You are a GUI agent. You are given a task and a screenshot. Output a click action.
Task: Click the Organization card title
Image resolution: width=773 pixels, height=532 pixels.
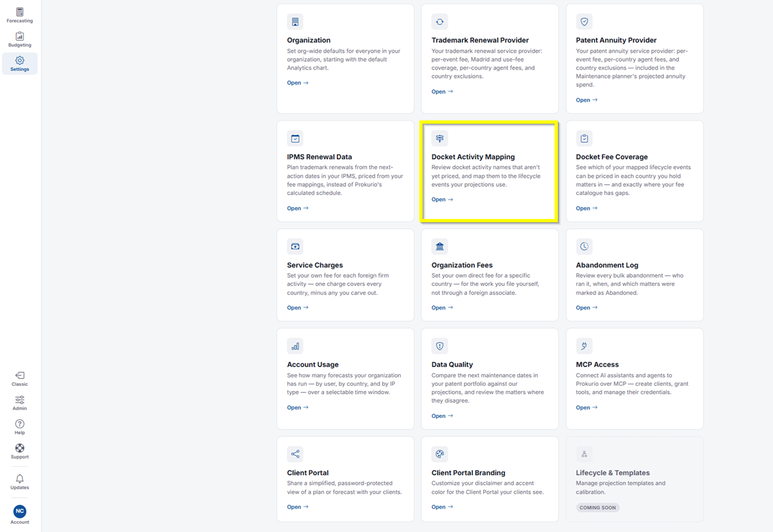[309, 40]
